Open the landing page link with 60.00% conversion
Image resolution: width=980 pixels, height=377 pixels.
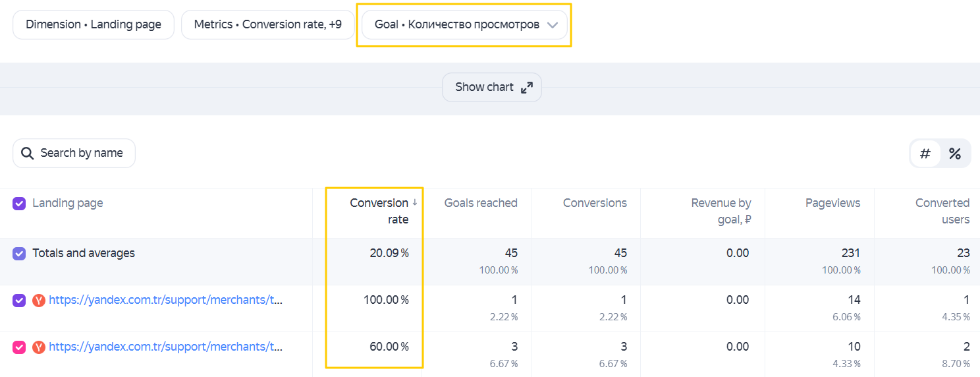pyautogui.click(x=165, y=347)
